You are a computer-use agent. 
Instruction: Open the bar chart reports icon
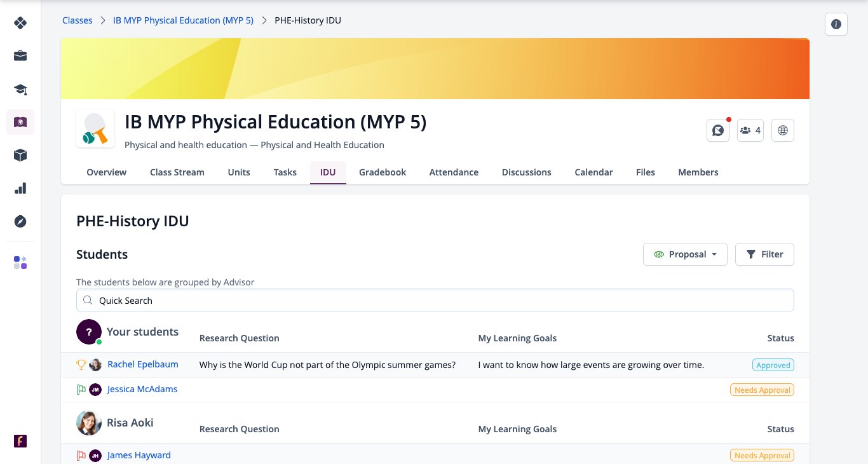tap(20, 188)
